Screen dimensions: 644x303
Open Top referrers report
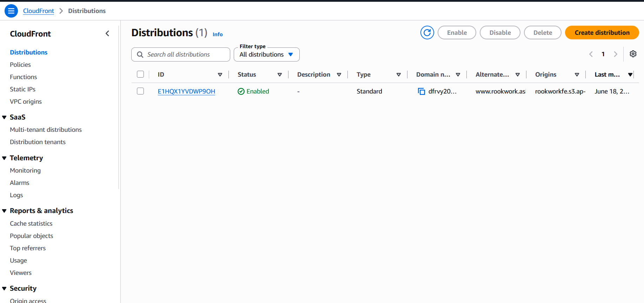tap(28, 248)
